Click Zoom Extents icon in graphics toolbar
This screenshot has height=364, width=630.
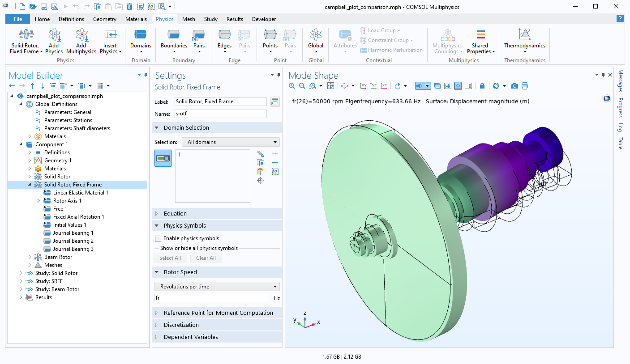tap(331, 86)
